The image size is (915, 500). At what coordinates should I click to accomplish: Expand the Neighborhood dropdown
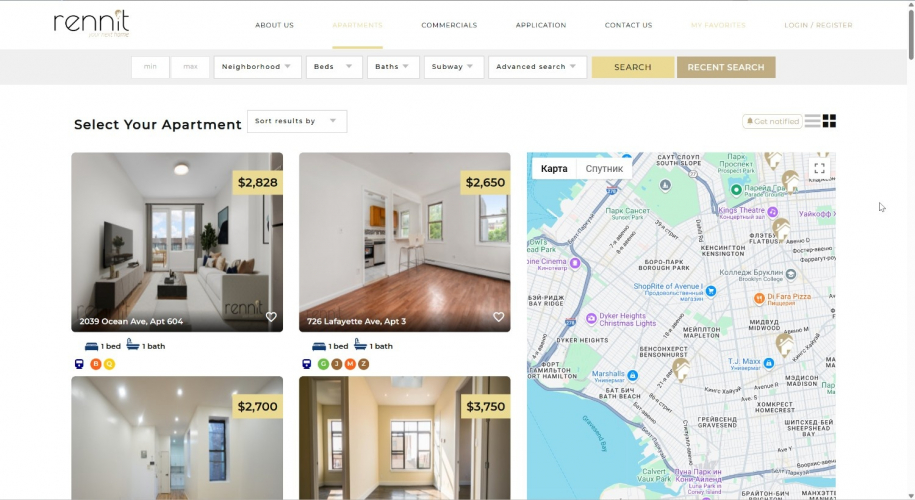pos(257,67)
